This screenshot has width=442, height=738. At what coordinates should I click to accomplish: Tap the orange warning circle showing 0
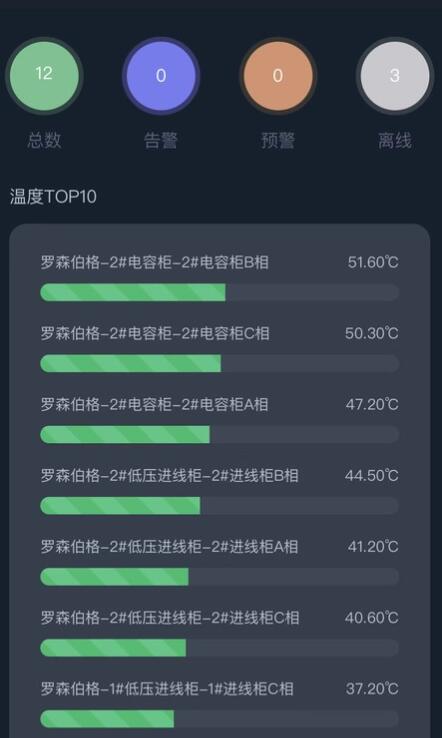(278, 76)
